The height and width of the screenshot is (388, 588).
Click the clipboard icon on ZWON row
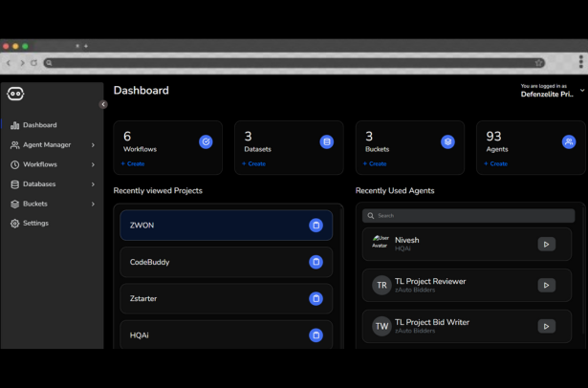click(316, 226)
